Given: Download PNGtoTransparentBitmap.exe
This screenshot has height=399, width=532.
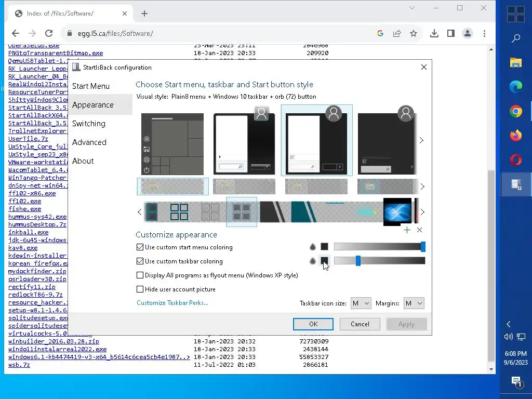Looking at the screenshot, I should click(56, 53).
